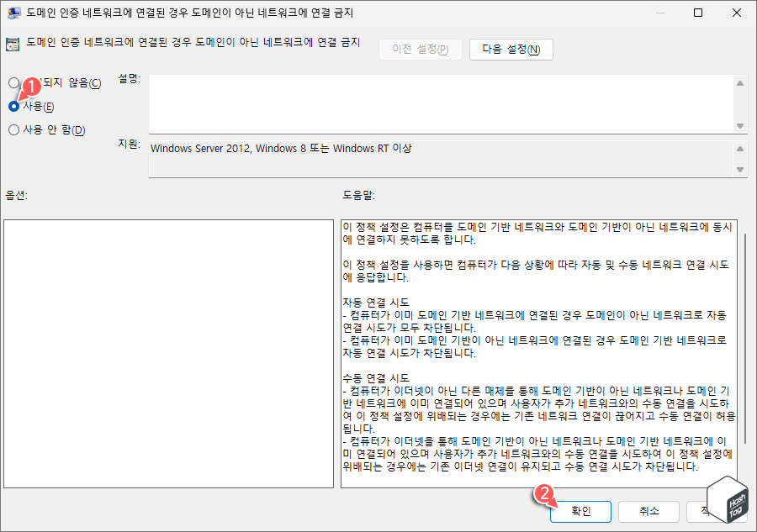Viewport: 757px width, 532px height.
Task: Open the next setting with 다음 설정(N)
Action: pyautogui.click(x=510, y=49)
